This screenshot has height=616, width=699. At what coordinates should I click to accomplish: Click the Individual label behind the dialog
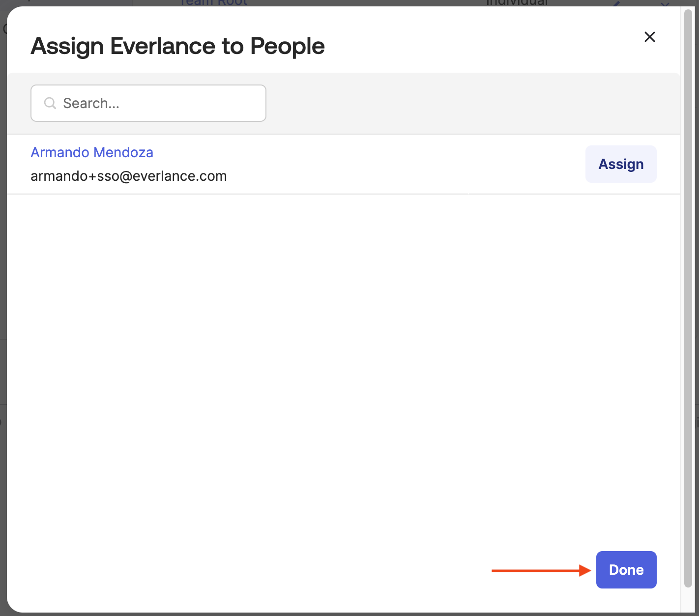[517, 3]
